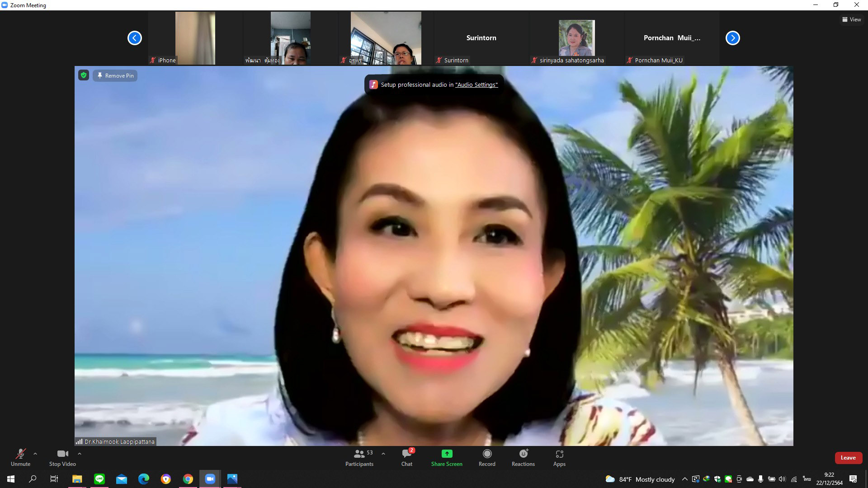The image size is (868, 488).
Task: Select sirinyada sahatongsarha's video thumbnail
Action: [576, 38]
